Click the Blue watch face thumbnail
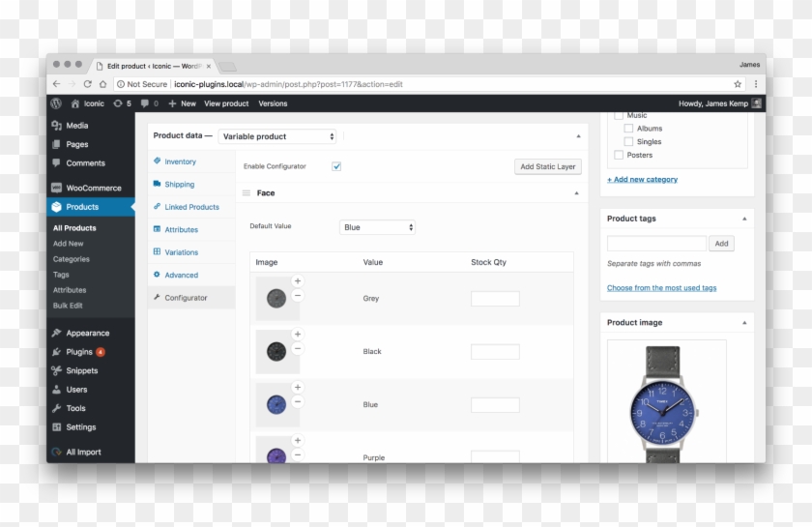 (x=276, y=405)
